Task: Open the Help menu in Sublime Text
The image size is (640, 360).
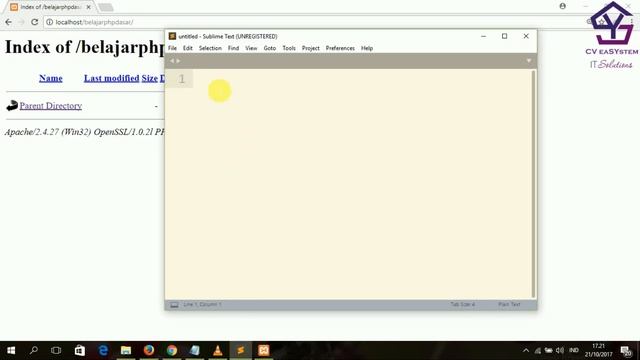Action: coord(367,48)
